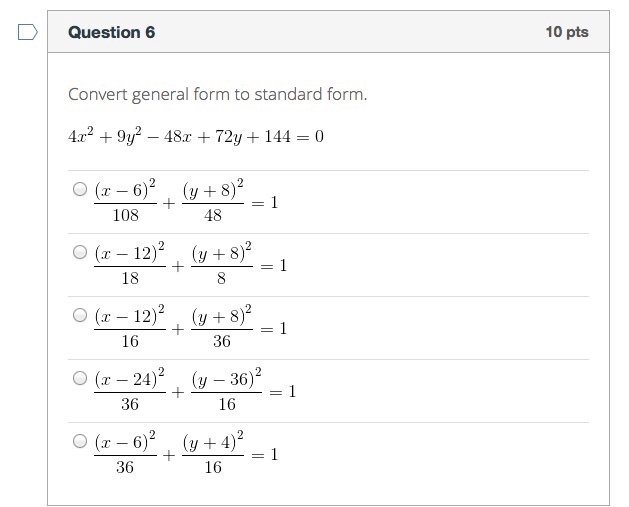Select the radio button for denominators 108 and 48
Image resolution: width=629 pixels, height=507 pixels.
pos(80,188)
